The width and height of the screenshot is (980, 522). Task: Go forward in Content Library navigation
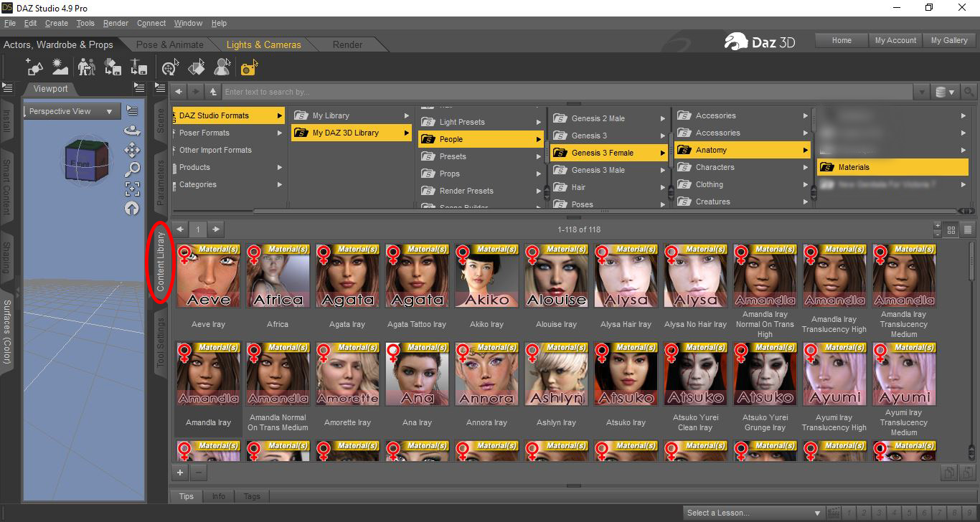point(196,92)
